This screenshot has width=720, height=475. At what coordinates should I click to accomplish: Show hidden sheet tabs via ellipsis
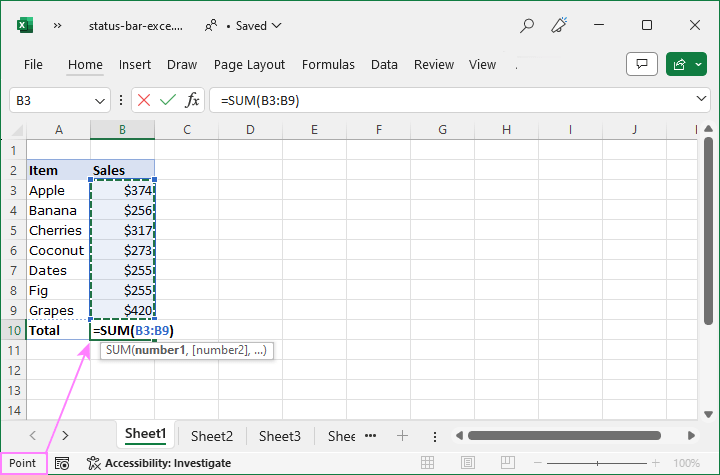pos(370,436)
